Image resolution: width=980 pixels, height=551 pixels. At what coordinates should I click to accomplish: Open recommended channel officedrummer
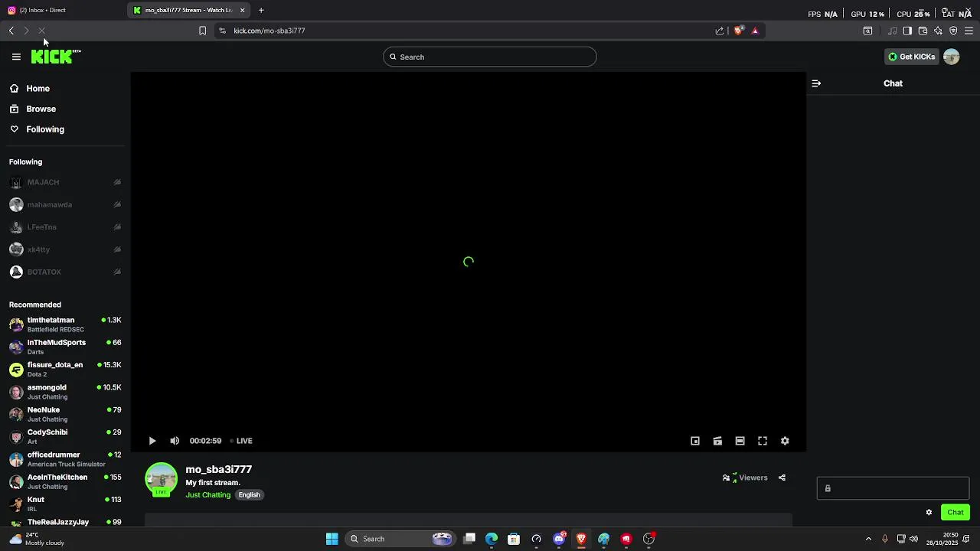(x=65, y=459)
